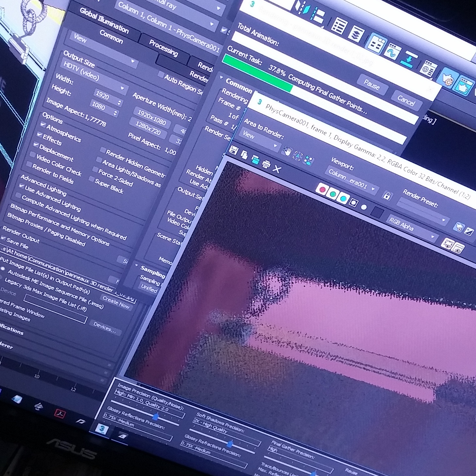476x476 pixels.
Task: Print the rendered image
Action: (x=266, y=164)
